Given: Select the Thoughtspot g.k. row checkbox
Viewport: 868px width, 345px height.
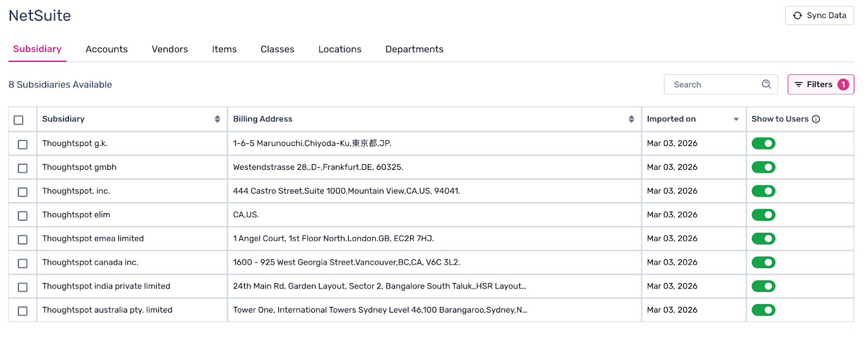Looking at the screenshot, I should coord(22,144).
